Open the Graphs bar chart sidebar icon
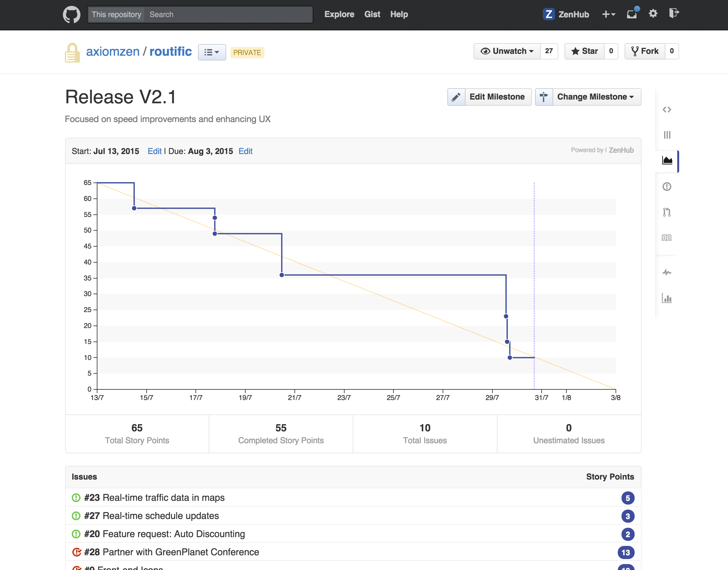This screenshot has width=728, height=570. (x=667, y=298)
